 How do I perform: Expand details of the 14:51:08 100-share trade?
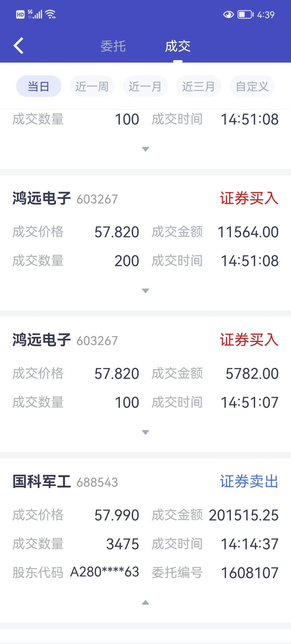click(145, 149)
